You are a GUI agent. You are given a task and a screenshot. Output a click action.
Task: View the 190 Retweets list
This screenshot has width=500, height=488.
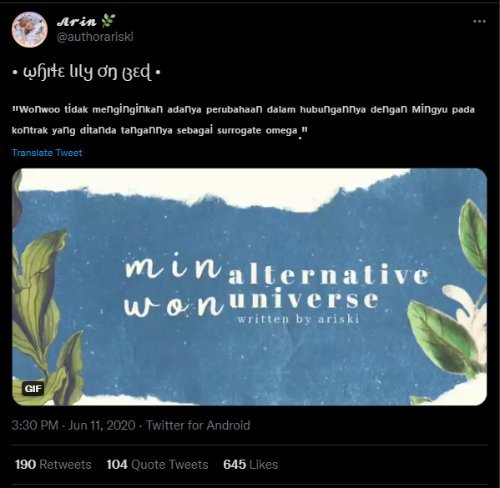[53, 465]
